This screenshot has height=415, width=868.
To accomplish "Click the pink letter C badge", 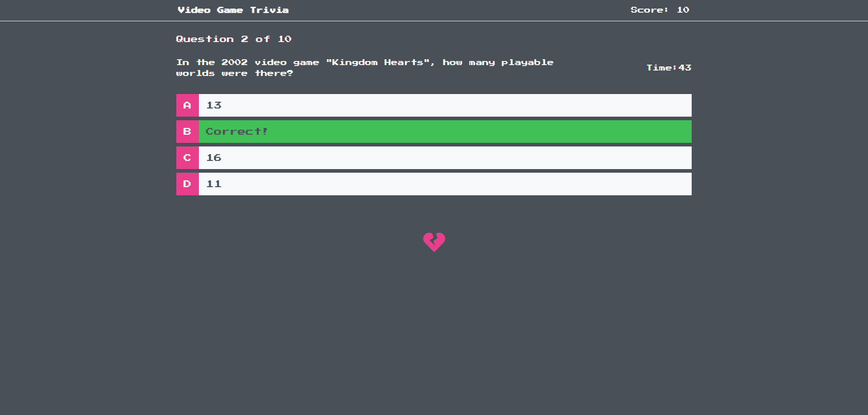I will 187,157.
